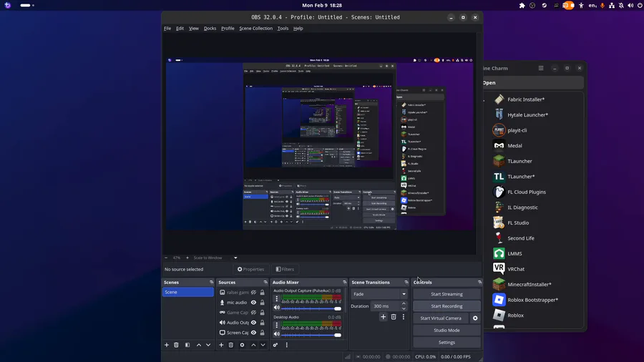Open Desktop Audio mixer options dots

point(276,325)
